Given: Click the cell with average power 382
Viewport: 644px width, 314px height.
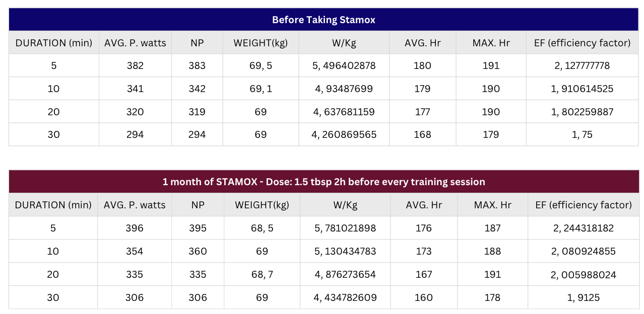Looking at the screenshot, I should (x=135, y=65).
